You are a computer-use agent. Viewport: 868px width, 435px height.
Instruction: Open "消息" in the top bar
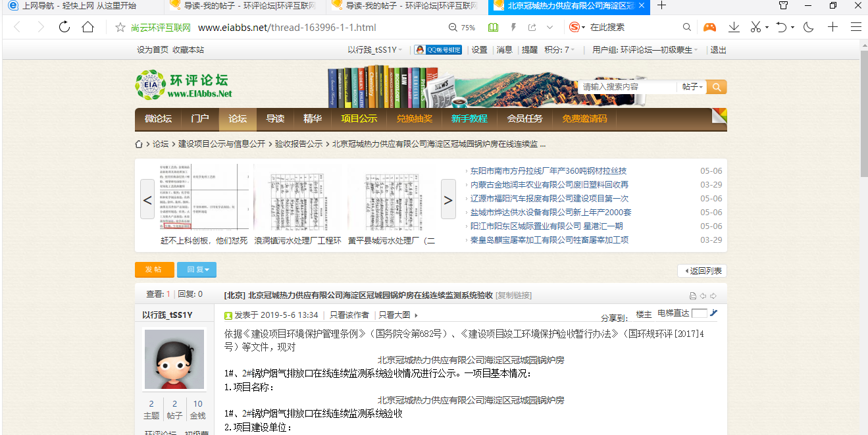505,50
